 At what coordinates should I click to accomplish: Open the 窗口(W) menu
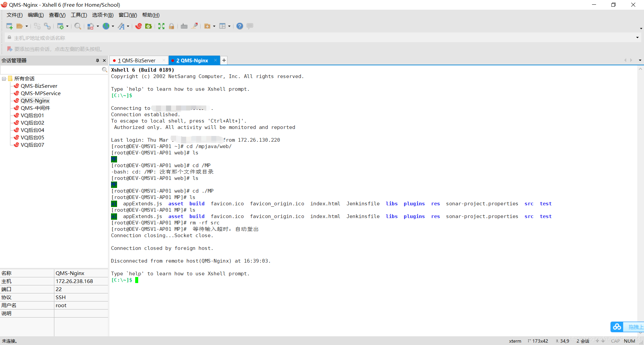[128, 15]
